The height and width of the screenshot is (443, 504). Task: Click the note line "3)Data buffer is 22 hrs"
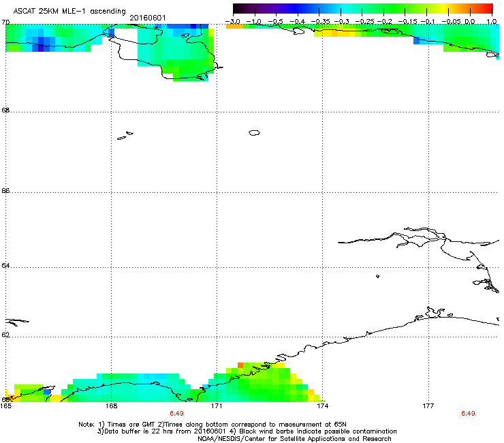click(247, 431)
